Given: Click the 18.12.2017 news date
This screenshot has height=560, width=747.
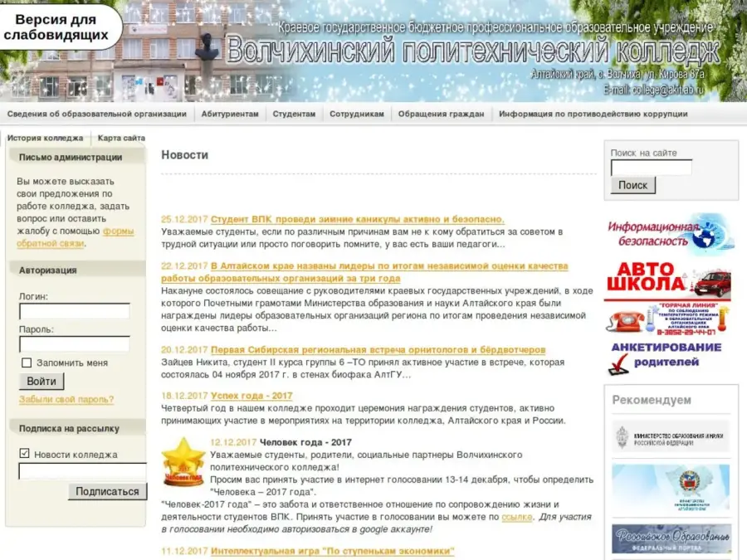Looking at the screenshot, I should tap(185, 396).
